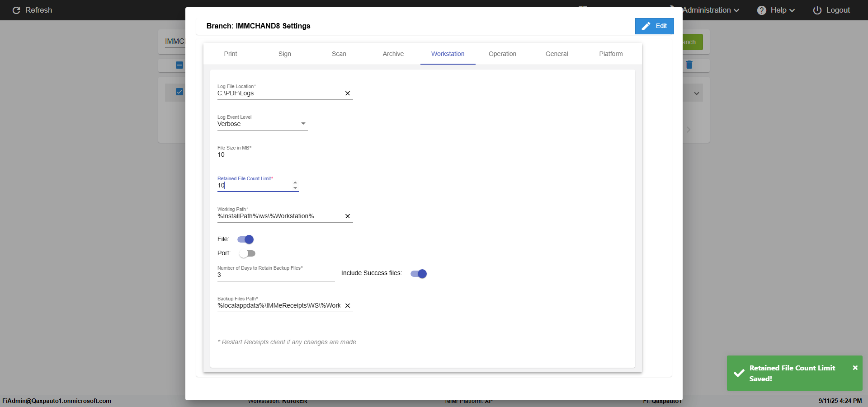Open the Platform tab
868x407 pixels.
[611, 54]
